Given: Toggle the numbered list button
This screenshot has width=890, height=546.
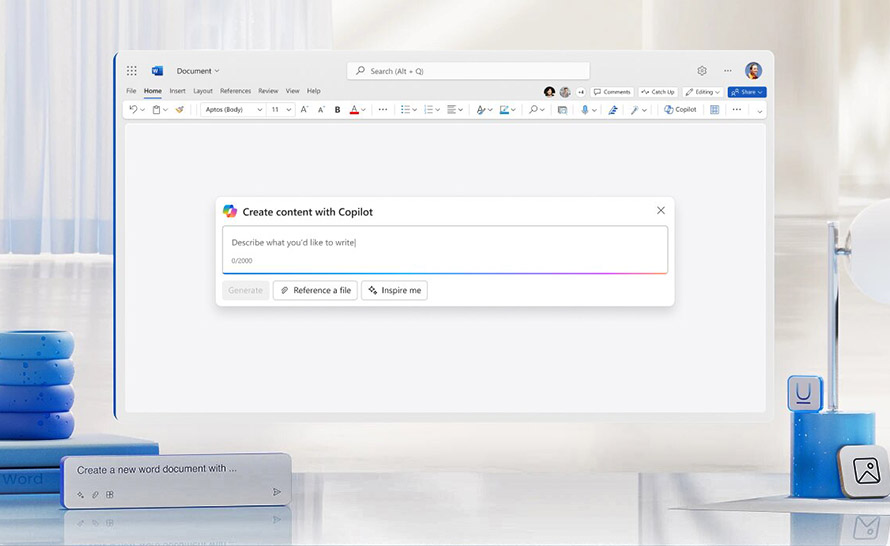Looking at the screenshot, I should click(x=429, y=110).
